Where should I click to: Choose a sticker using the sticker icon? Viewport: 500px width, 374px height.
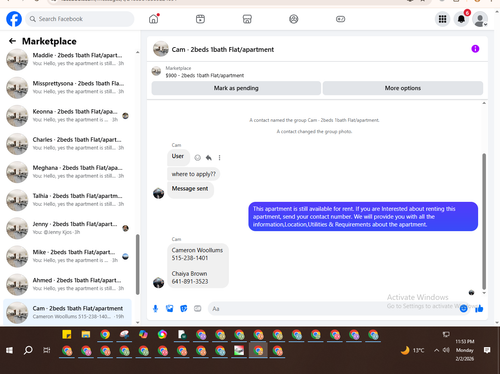point(184,309)
